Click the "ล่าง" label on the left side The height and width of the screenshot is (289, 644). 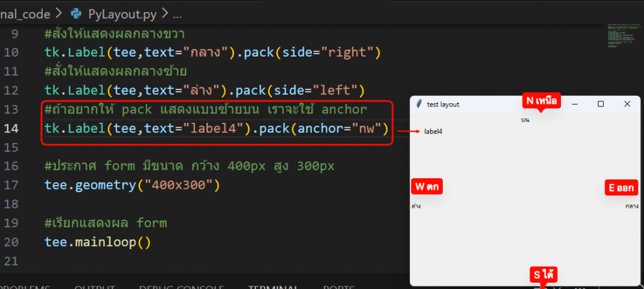click(416, 206)
